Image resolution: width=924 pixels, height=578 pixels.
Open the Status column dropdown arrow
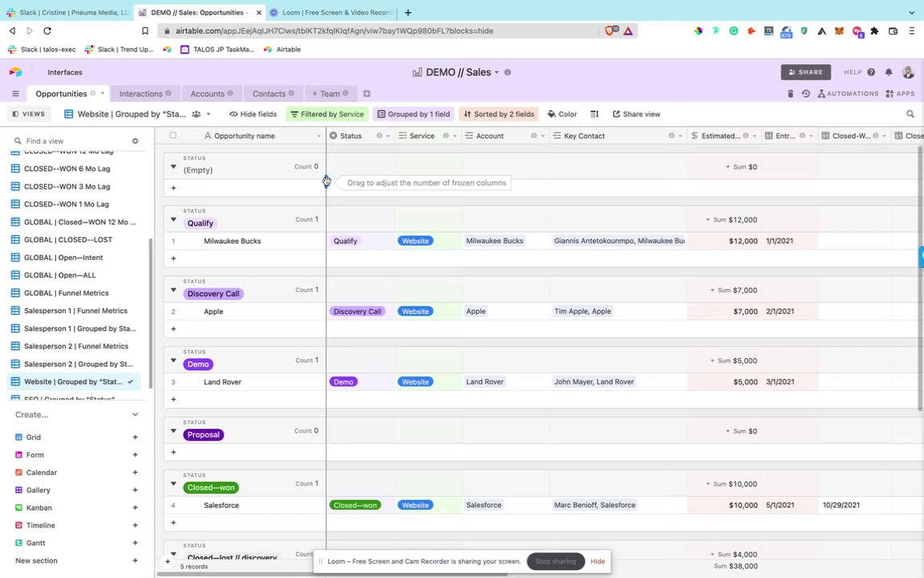(x=387, y=136)
